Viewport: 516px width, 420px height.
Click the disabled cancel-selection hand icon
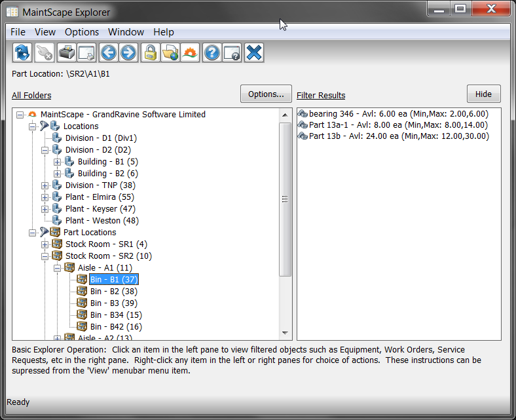coord(44,52)
